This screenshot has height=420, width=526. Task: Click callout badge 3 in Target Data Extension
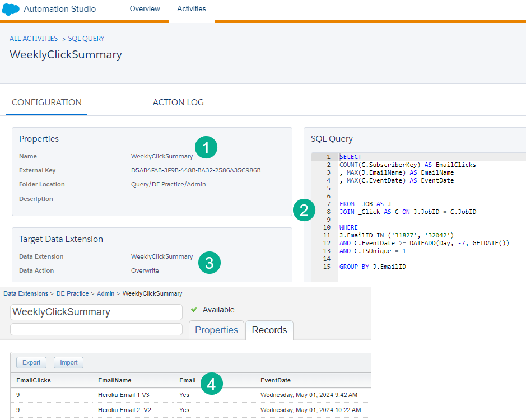(209, 262)
